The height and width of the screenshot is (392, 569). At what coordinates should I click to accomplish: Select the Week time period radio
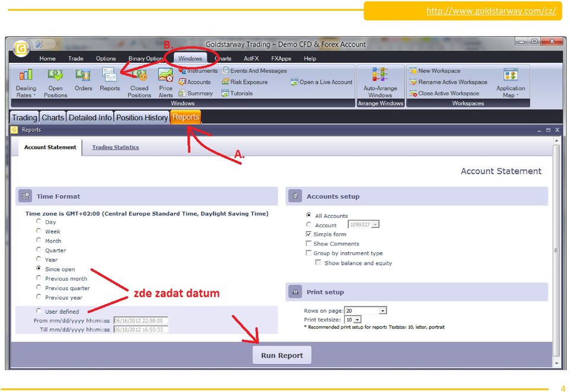click(x=39, y=230)
